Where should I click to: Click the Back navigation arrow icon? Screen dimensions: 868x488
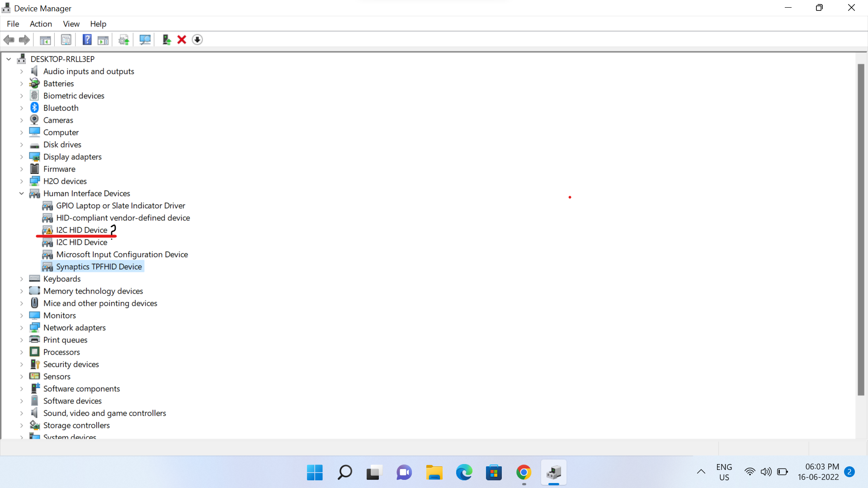(9, 40)
